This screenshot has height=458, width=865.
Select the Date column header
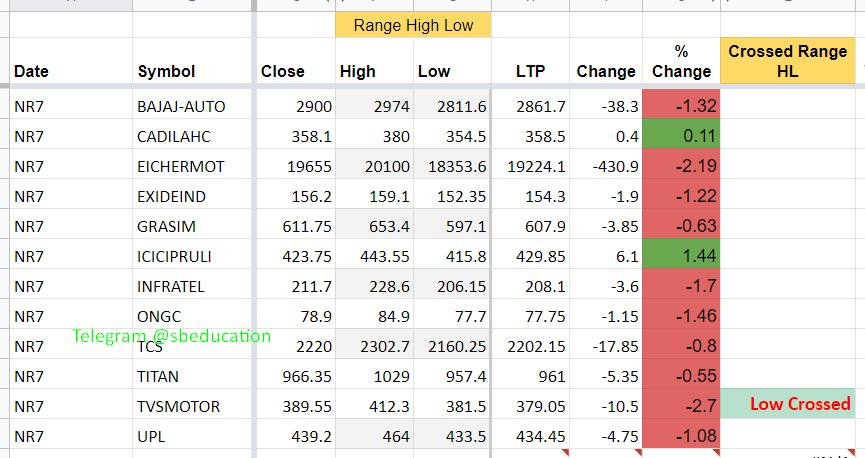(71, 61)
